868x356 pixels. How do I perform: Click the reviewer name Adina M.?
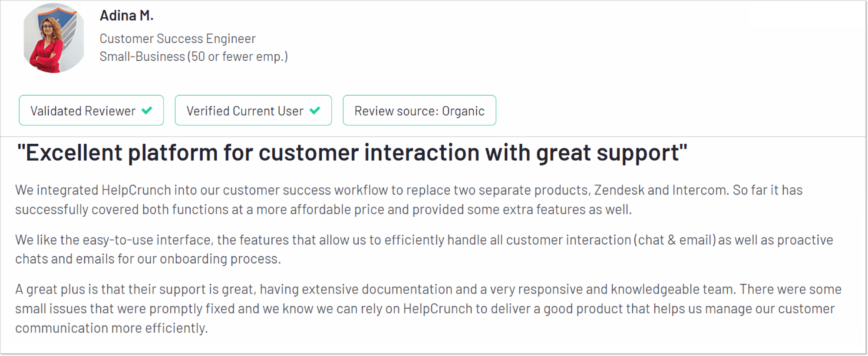tap(126, 16)
